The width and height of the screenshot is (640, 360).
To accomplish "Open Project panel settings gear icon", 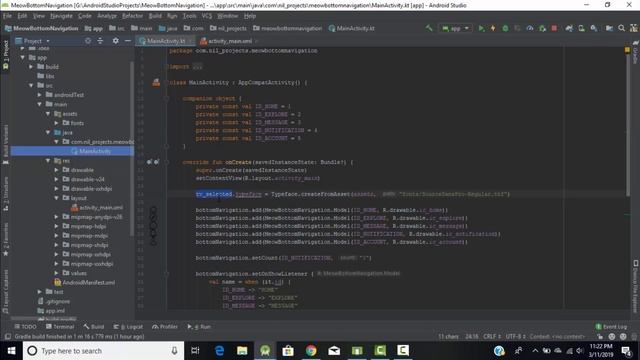I will pyautogui.click(x=116, y=41).
